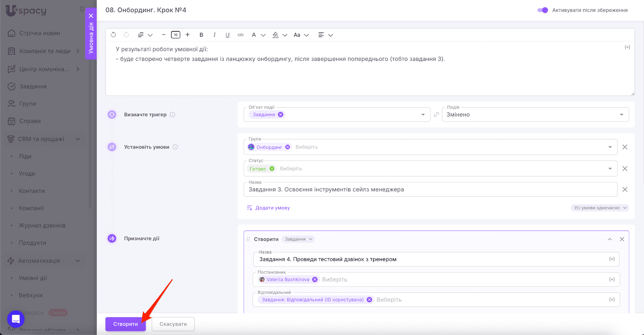Toggle Активувати після збереження switch
Image resolution: width=644 pixels, height=335 pixels.
point(543,10)
